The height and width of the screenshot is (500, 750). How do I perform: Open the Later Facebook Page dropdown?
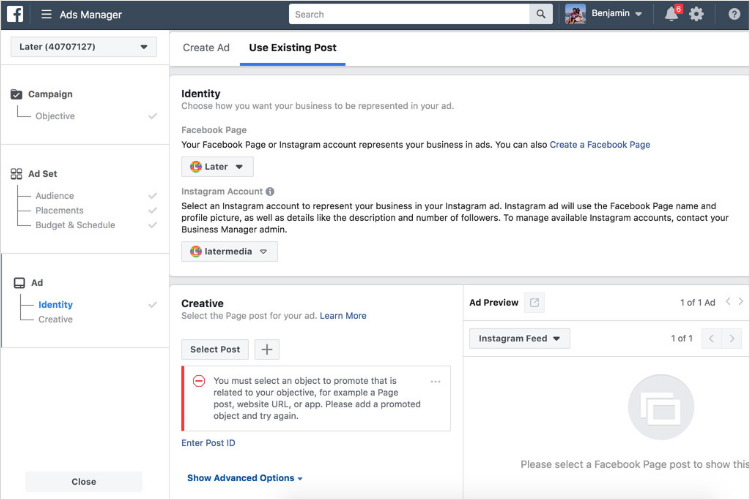(x=217, y=167)
